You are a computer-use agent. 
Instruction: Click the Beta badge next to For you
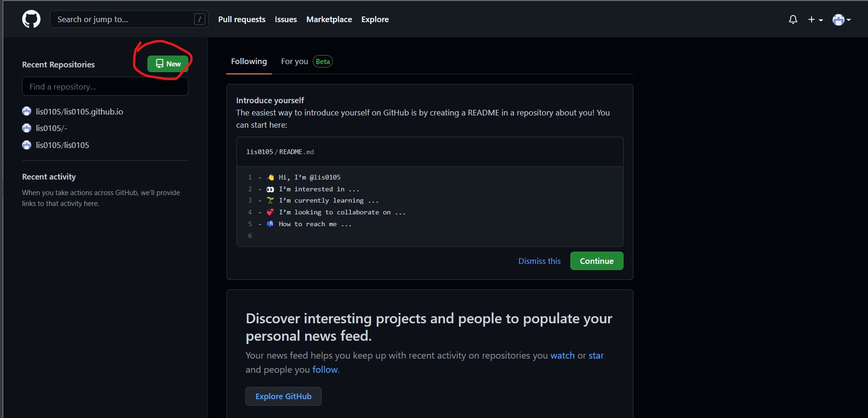(x=323, y=62)
